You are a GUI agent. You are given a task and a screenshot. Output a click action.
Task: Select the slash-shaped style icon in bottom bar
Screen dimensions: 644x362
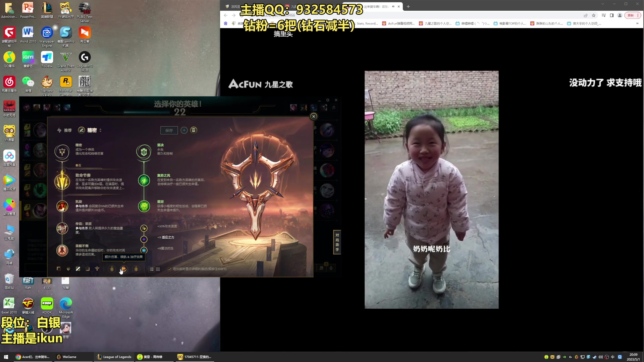coord(78,269)
